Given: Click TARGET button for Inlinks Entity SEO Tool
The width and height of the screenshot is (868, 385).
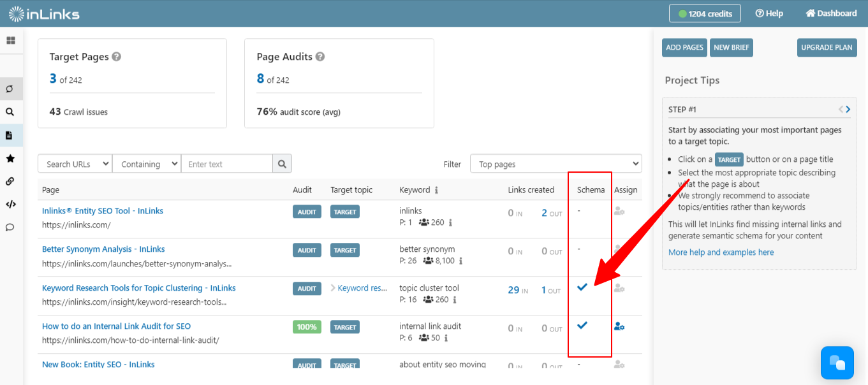Looking at the screenshot, I should click(x=345, y=212).
